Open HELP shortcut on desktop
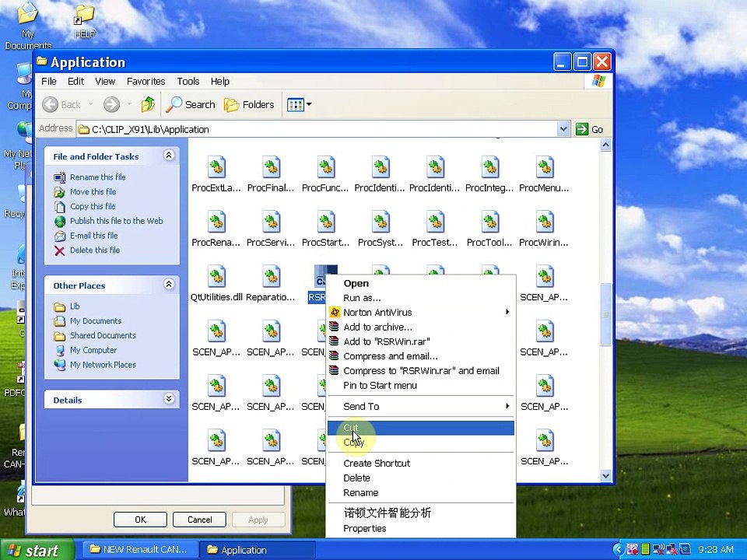The height and width of the screenshot is (560, 747). click(x=85, y=22)
